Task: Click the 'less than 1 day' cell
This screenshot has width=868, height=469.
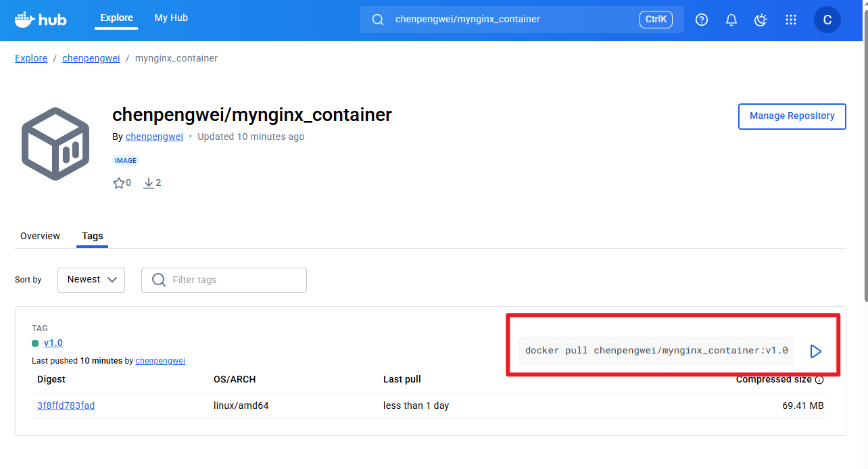Action: (416, 405)
